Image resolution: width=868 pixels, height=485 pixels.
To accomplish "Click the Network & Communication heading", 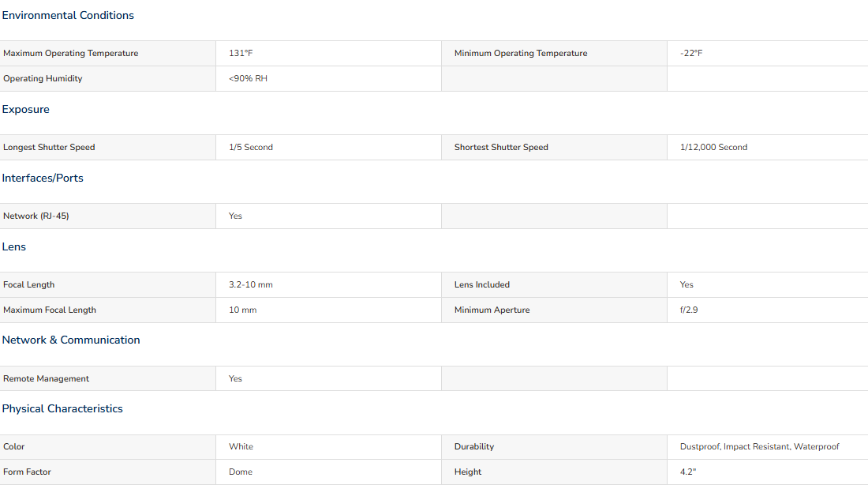I will click(71, 340).
